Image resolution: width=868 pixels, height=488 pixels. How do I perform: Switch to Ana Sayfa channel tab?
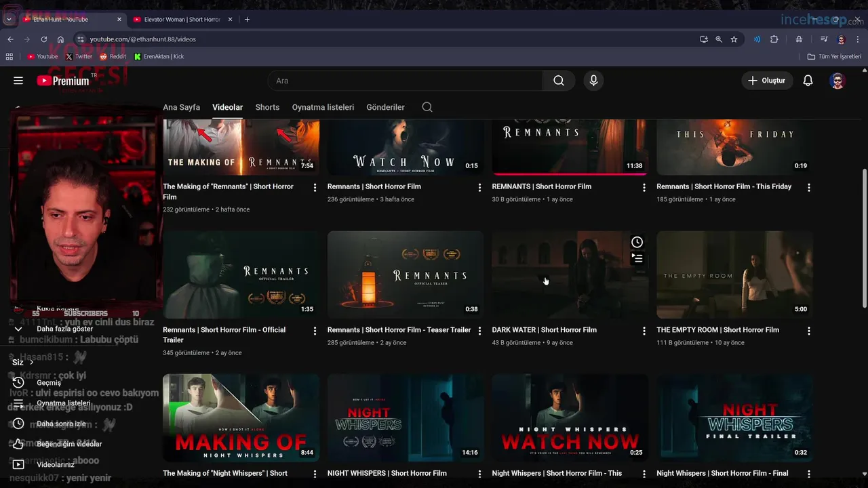tap(181, 107)
